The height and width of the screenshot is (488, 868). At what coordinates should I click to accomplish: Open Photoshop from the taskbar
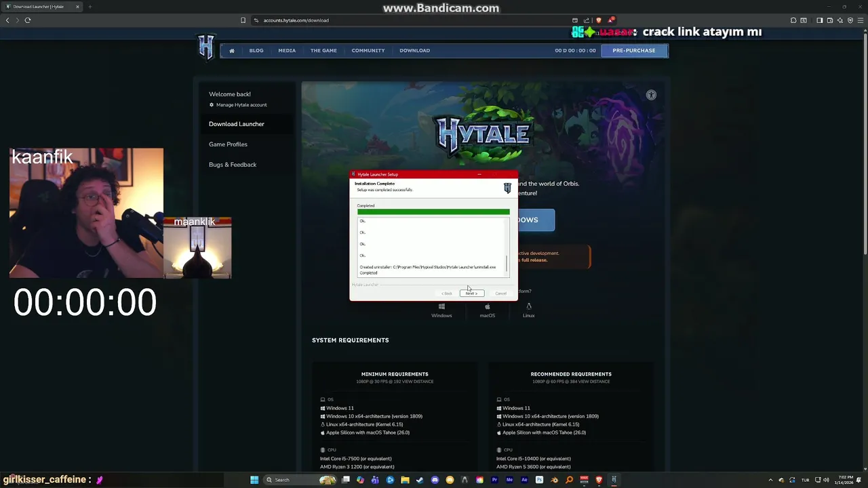(539, 480)
